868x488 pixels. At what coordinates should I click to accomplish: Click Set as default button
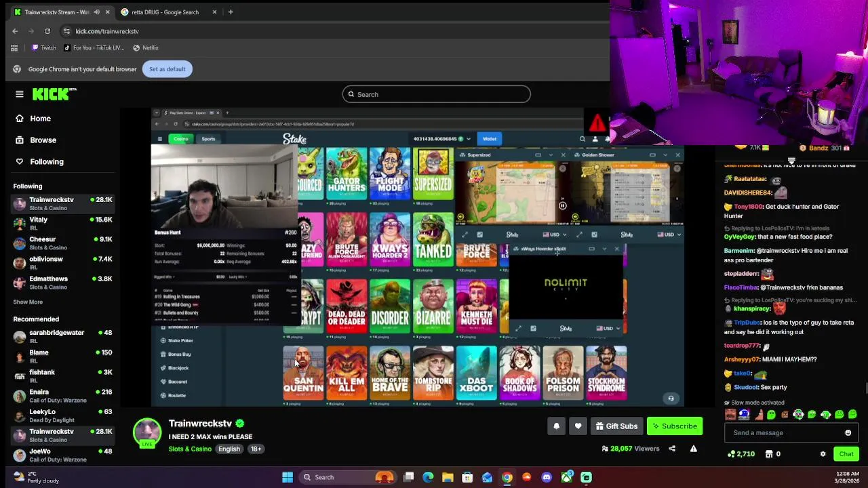tap(167, 69)
